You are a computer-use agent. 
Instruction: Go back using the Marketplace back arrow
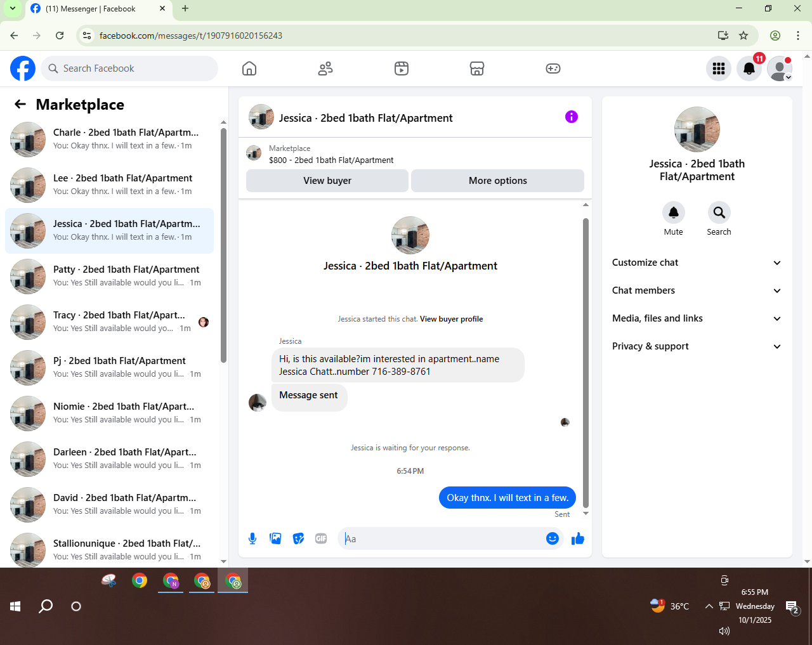tap(20, 105)
